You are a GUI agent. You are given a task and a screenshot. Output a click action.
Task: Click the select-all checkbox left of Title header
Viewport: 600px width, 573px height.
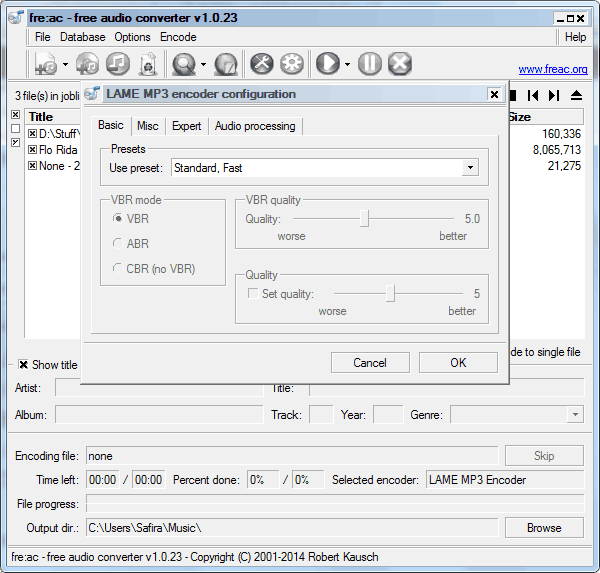point(15,114)
